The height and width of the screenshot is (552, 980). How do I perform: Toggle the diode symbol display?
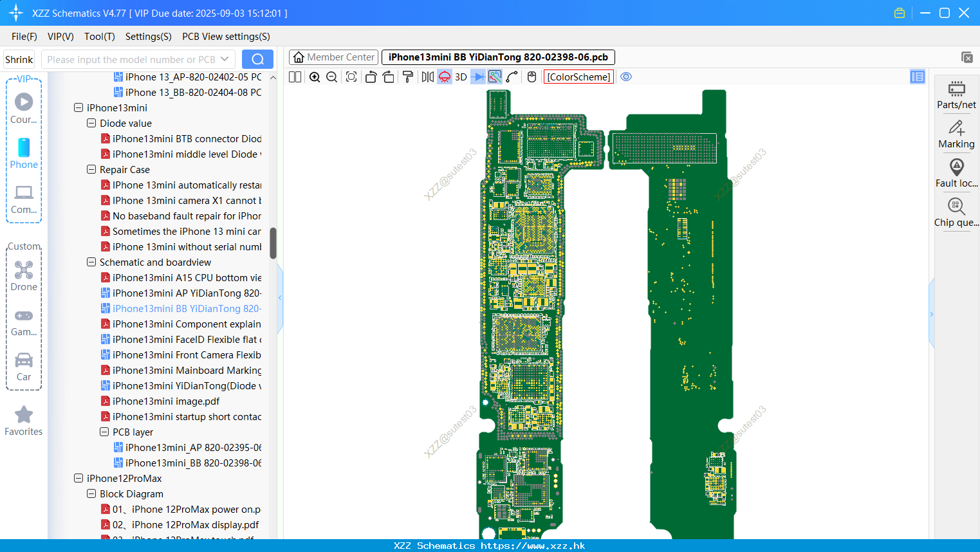point(478,77)
